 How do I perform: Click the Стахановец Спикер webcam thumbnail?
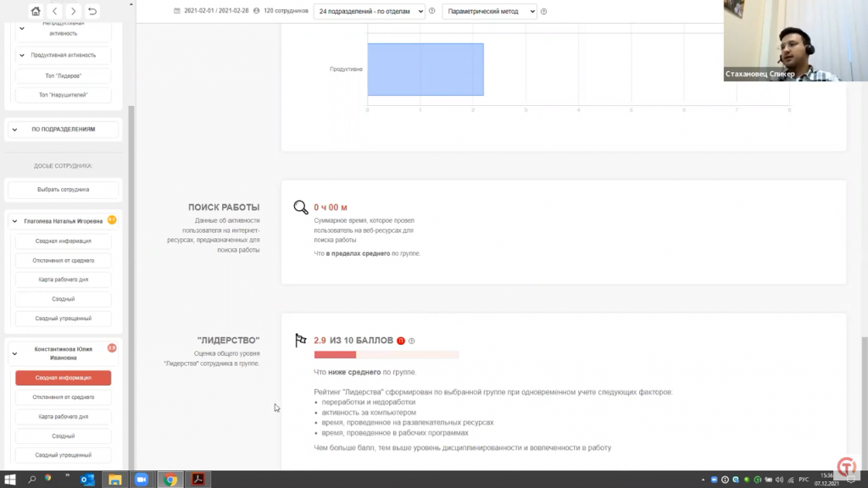pyautogui.click(x=795, y=41)
